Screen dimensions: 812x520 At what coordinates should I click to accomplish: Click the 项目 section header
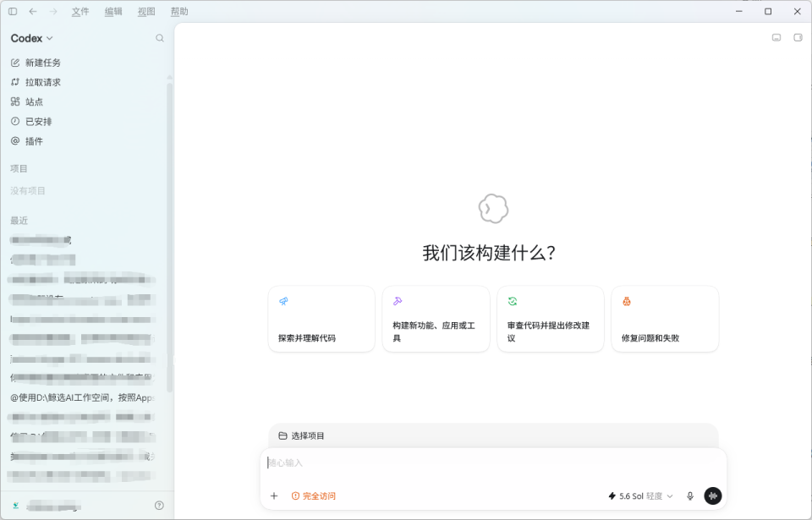pyautogui.click(x=19, y=169)
